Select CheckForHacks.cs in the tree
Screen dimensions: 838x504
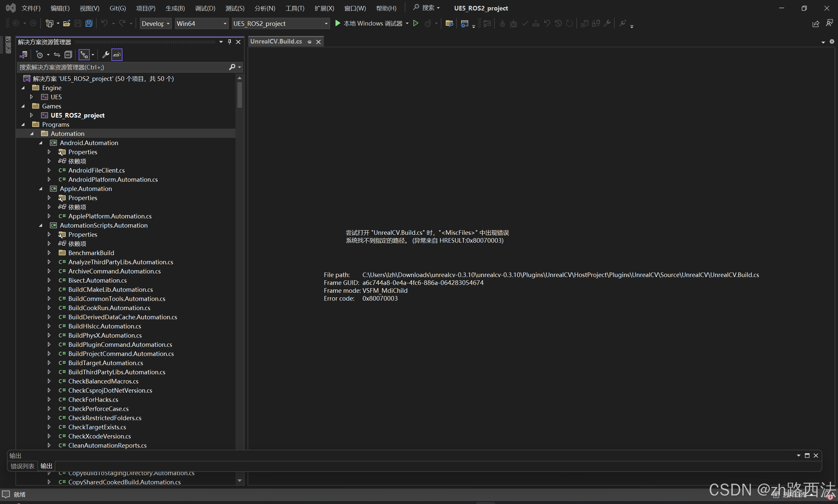tap(93, 400)
